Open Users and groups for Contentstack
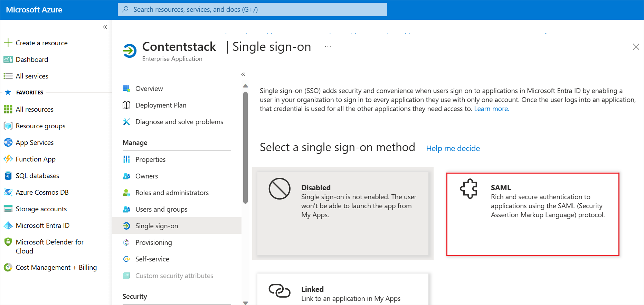 pyautogui.click(x=161, y=209)
